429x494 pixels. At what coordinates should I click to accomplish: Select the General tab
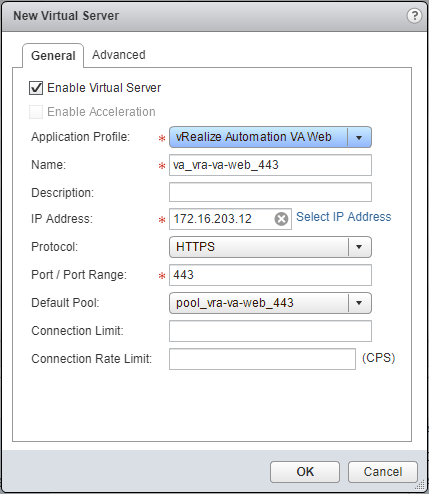tap(53, 56)
